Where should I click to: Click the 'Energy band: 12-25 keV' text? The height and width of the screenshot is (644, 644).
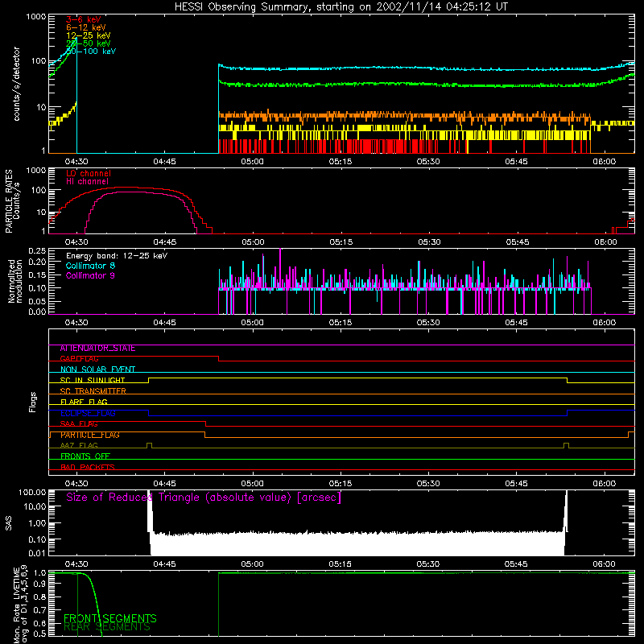pos(117,256)
